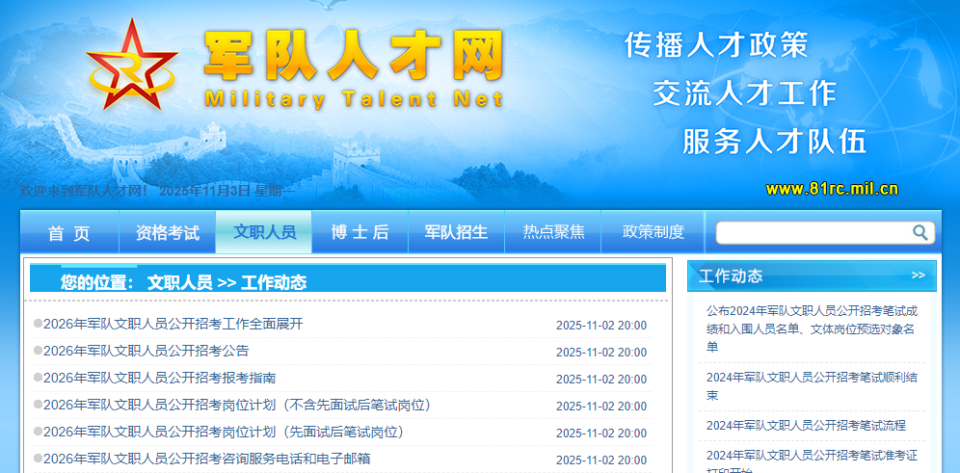Click welcome text 欢迎来到军队人才网

click(84, 191)
